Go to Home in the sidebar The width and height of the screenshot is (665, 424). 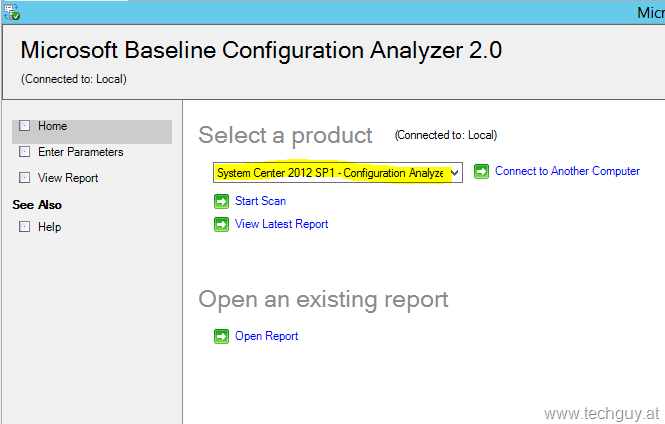point(52,126)
